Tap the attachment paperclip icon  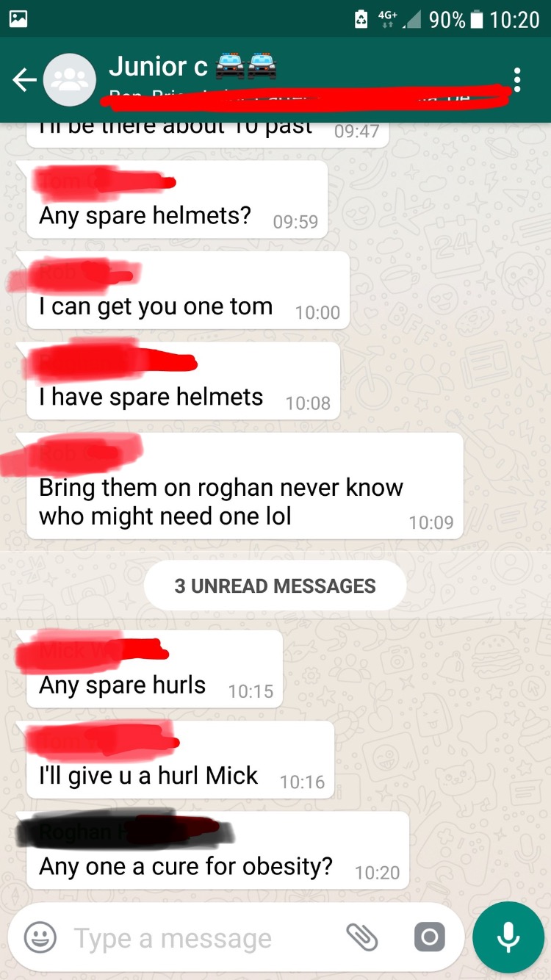(x=361, y=937)
